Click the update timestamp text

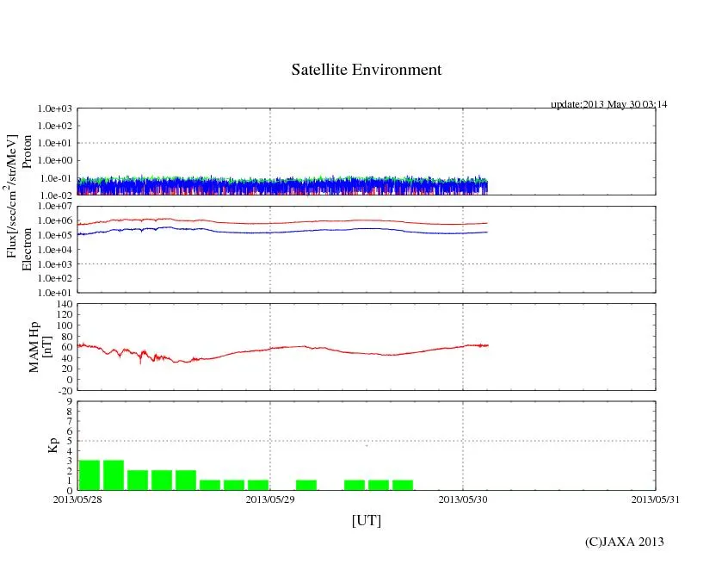[x=608, y=104]
